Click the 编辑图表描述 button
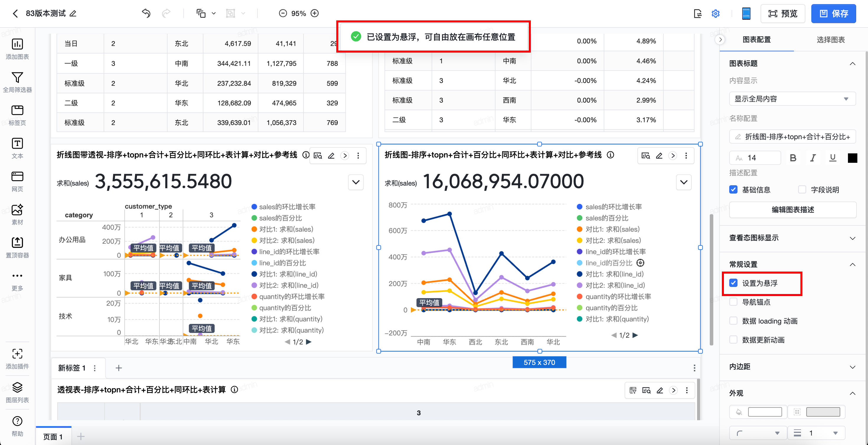 coord(793,210)
